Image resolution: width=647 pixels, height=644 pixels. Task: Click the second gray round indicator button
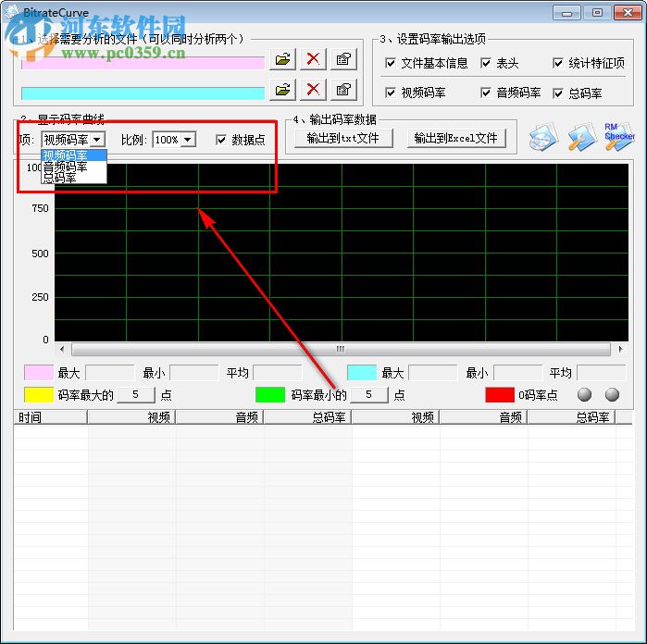point(612,395)
